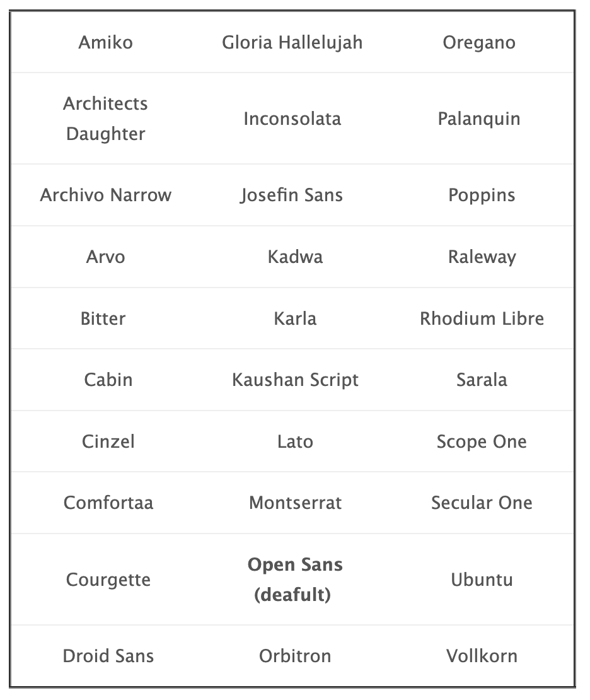Click the Ubuntu font name

tap(482, 580)
